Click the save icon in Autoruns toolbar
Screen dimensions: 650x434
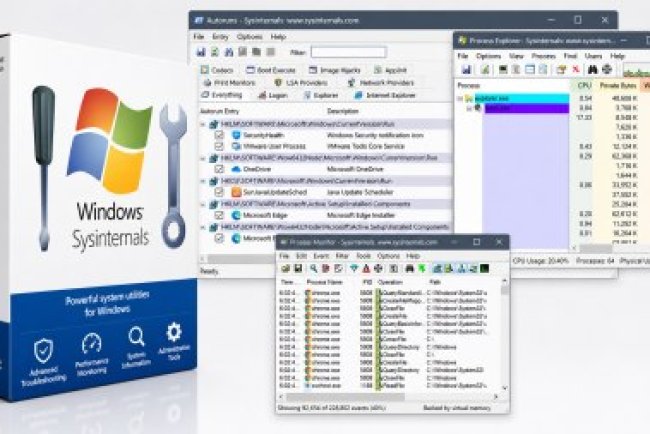pyautogui.click(x=201, y=52)
